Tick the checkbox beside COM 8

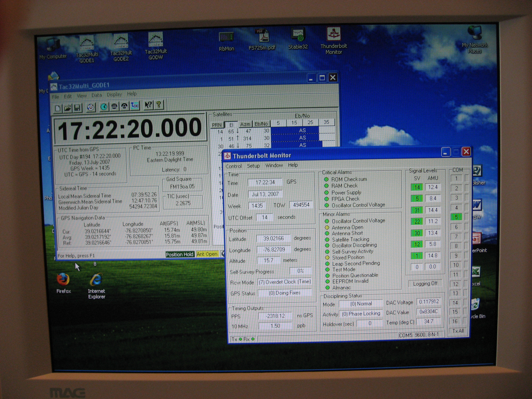coord(466,246)
